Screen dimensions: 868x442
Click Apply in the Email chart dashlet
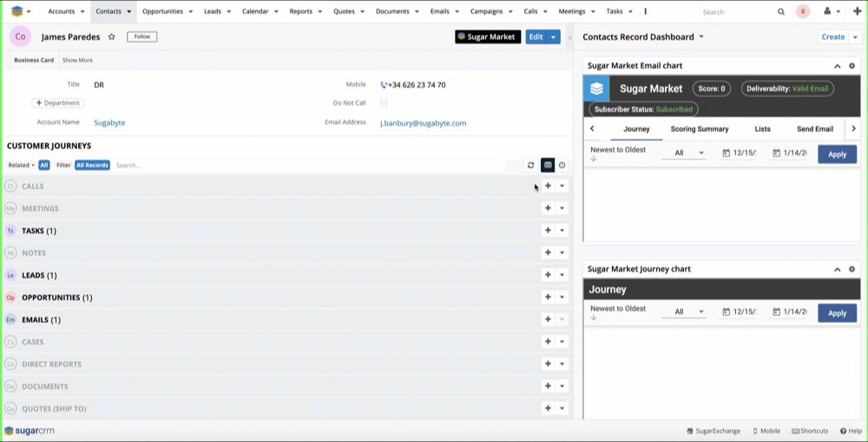coord(837,155)
